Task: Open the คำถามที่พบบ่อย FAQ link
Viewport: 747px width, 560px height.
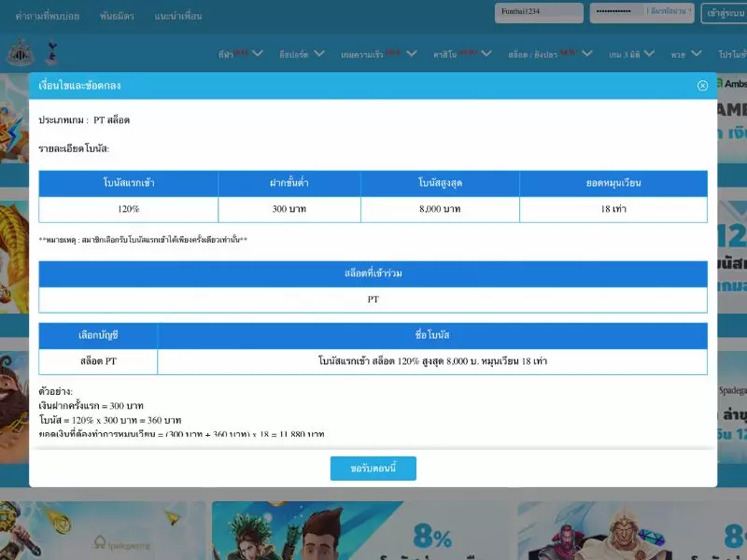Action: click(48, 16)
